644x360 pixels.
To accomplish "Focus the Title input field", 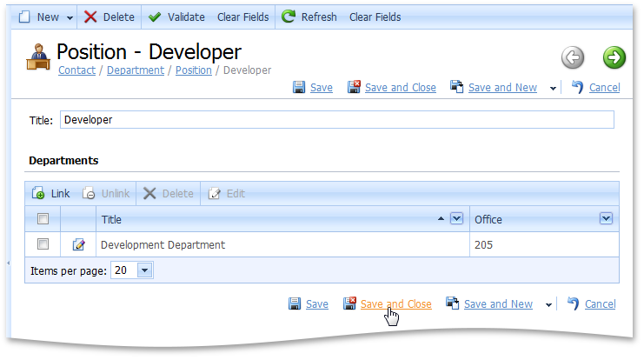I will pyautogui.click(x=337, y=120).
